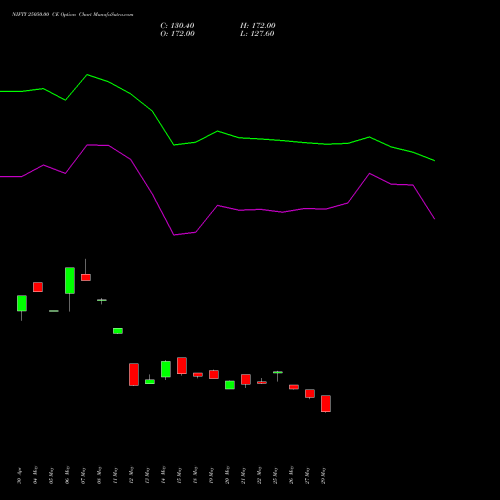Select the green candlestick above 20 May
The image size is (500, 500).
230,385
